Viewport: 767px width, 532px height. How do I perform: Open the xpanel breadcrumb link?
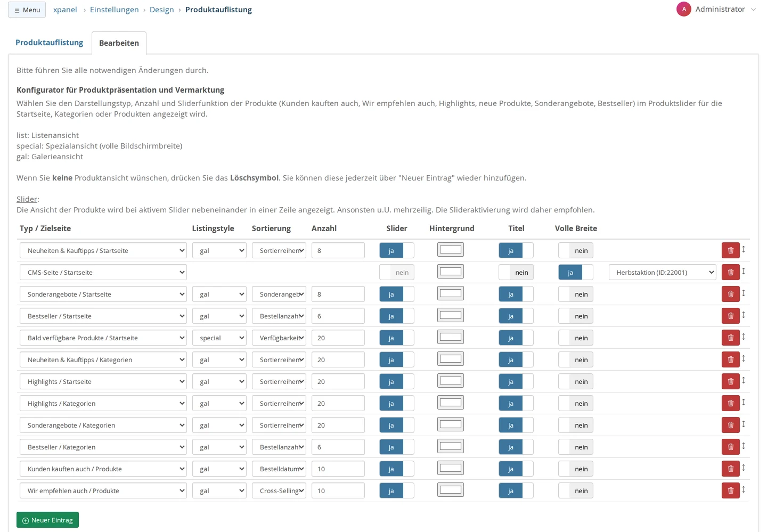pyautogui.click(x=65, y=10)
